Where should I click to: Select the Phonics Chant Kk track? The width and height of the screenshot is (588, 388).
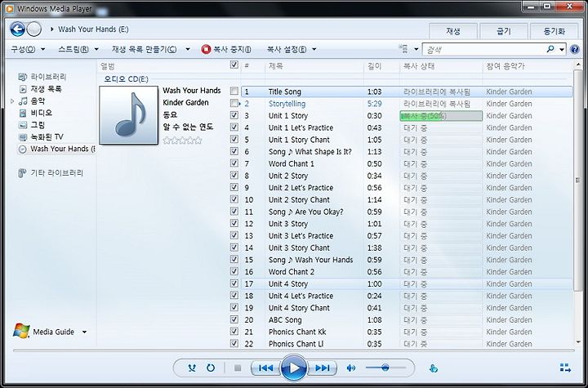point(297,332)
